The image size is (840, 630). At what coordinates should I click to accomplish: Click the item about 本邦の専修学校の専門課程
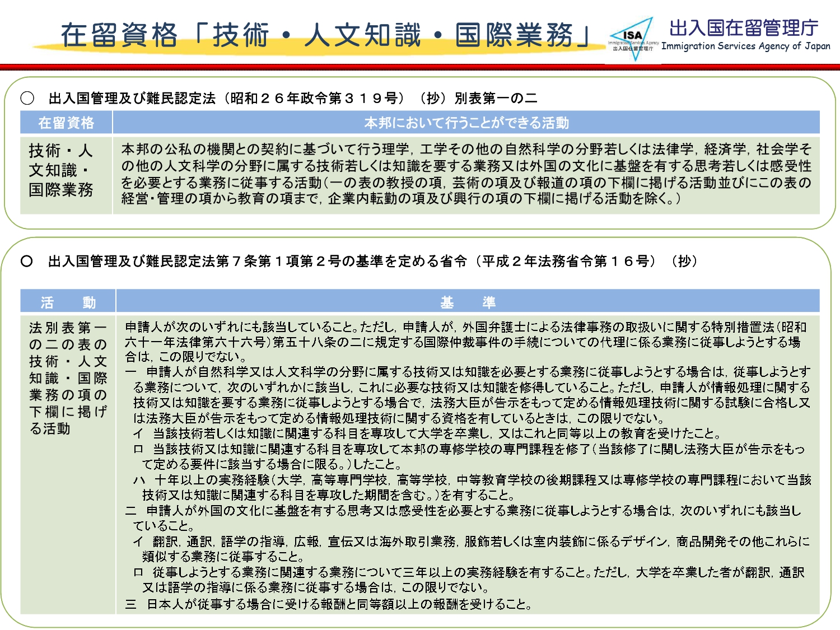[x=469, y=456]
